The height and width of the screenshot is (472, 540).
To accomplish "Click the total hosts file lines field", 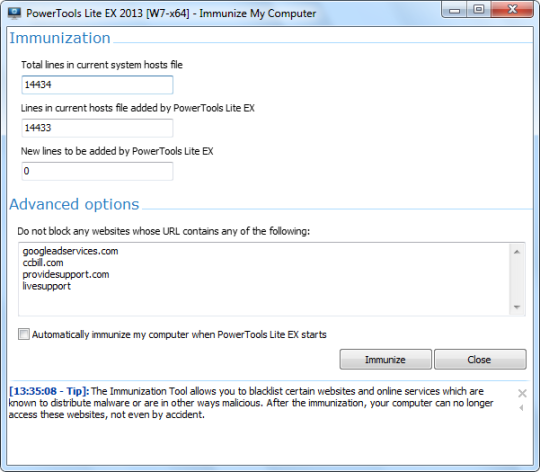I will [x=97, y=85].
